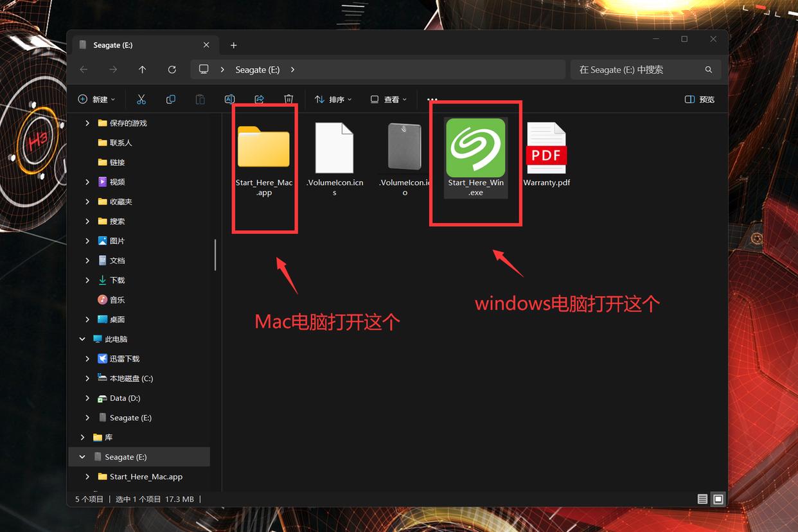Click the navigation pane scrollbar
798x532 pixels.
[x=215, y=254]
